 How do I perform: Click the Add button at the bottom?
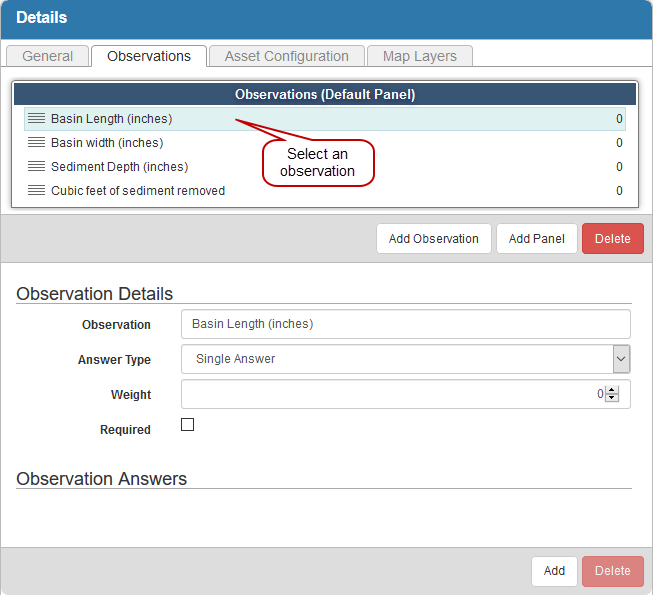pos(554,571)
